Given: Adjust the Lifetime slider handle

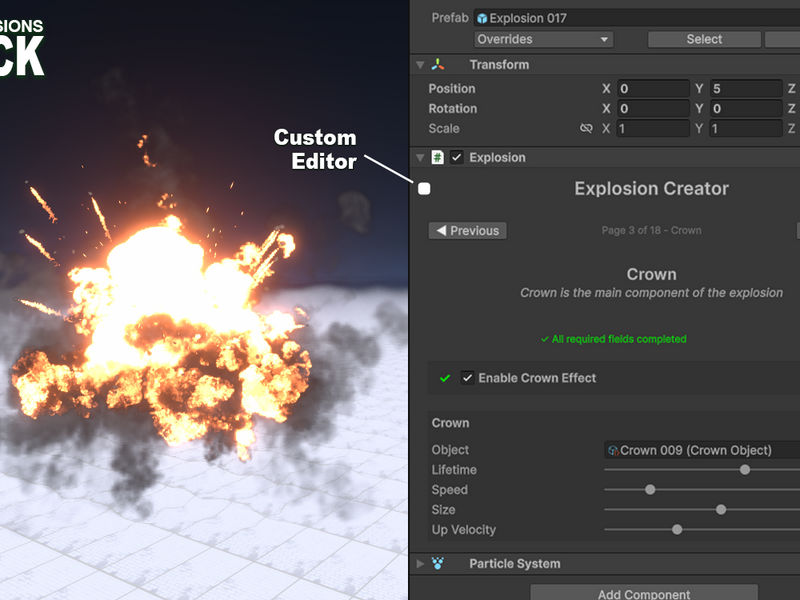Looking at the screenshot, I should [x=745, y=469].
